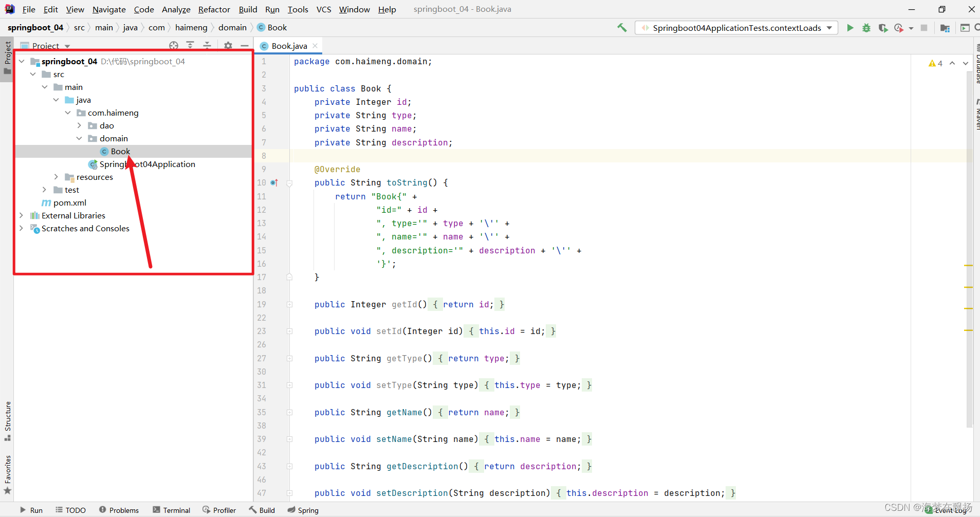
Task: Open the Problems tool window
Action: pos(119,510)
